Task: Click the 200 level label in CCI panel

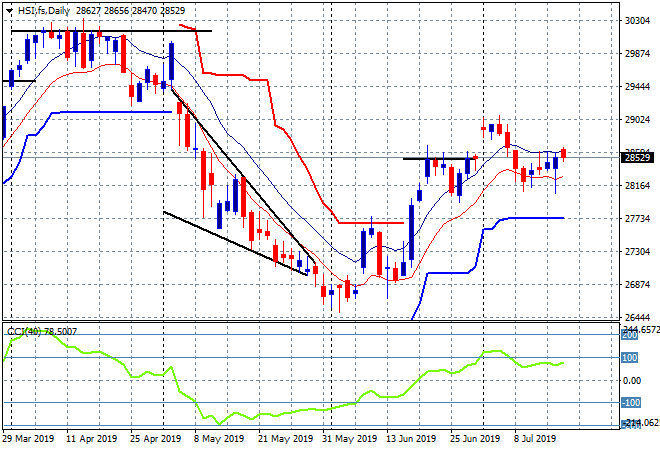Action: [x=630, y=335]
